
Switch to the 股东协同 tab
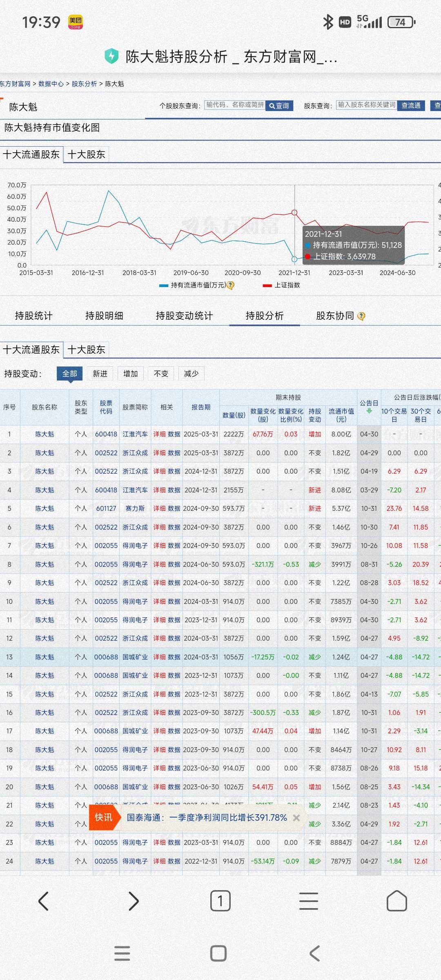pos(335,316)
